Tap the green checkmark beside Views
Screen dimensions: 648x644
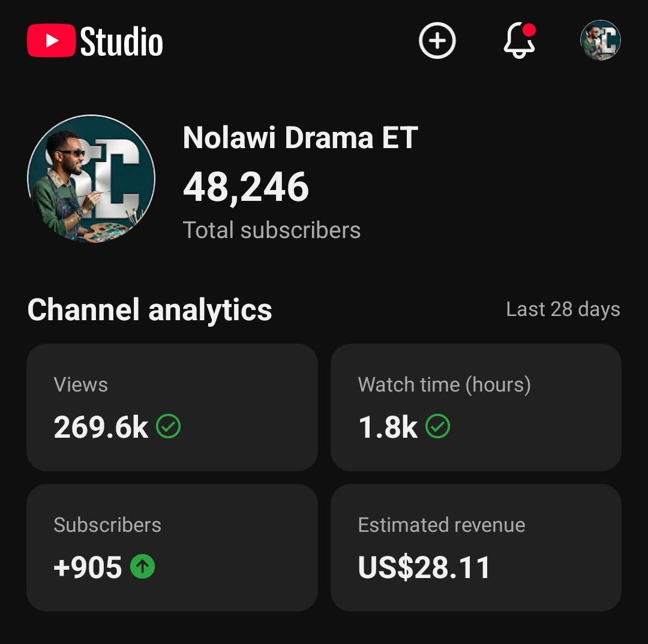click(168, 426)
